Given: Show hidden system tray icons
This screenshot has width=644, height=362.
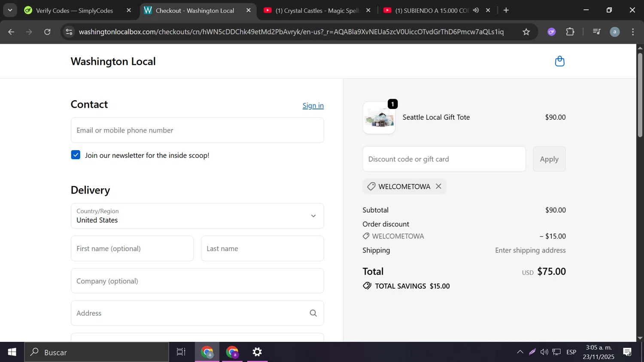Looking at the screenshot, I should [x=520, y=352].
